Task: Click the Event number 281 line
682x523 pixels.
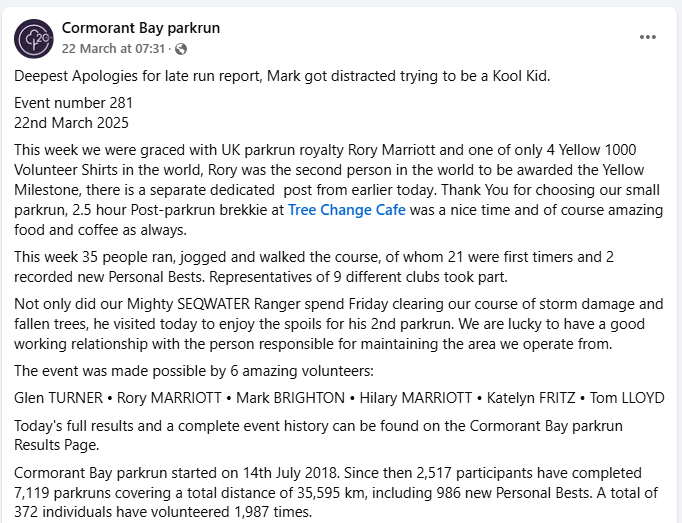Action: 74,103
